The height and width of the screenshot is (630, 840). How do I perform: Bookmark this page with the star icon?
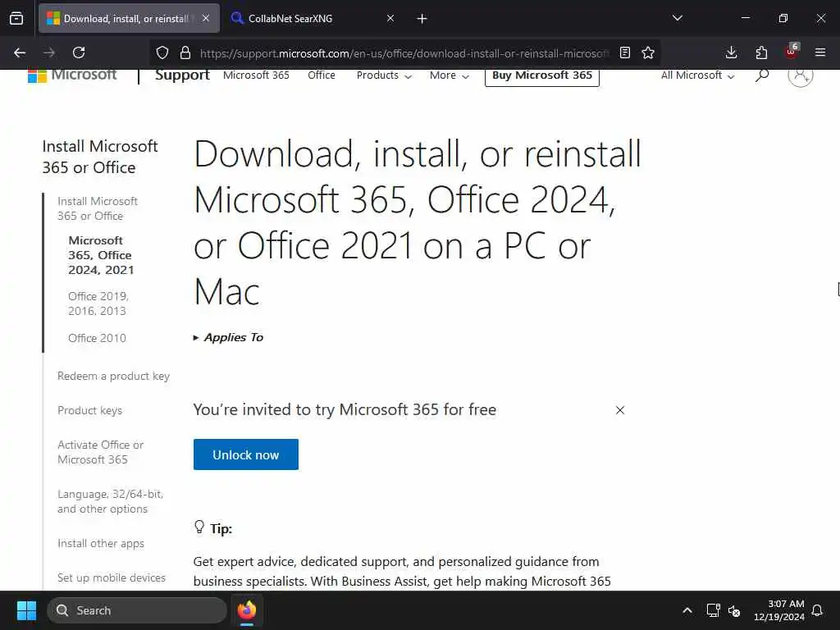point(648,52)
